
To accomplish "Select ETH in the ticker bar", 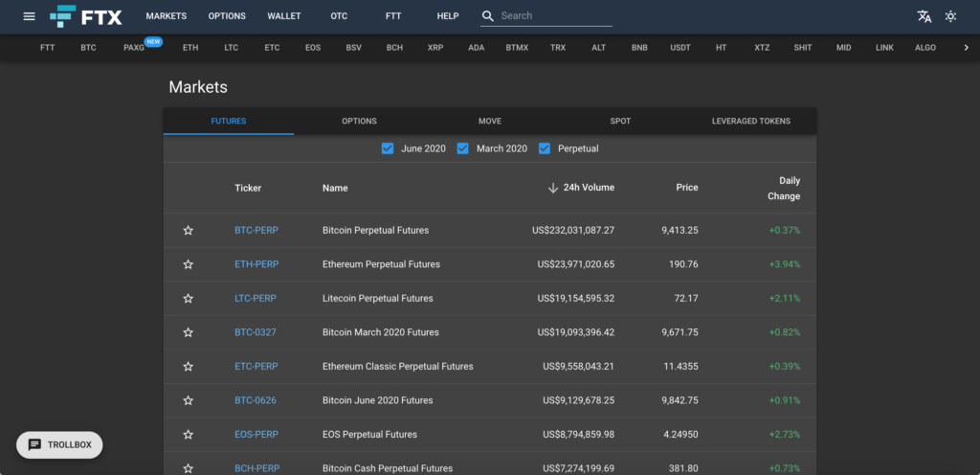I will click(190, 48).
